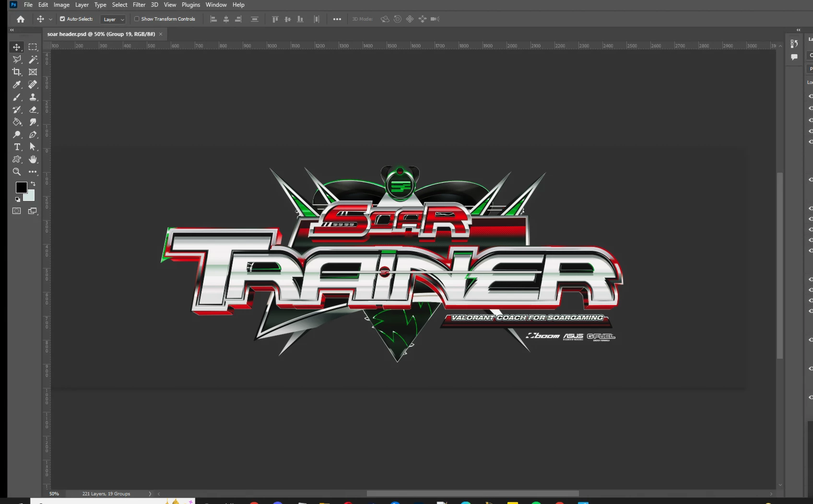Select the Pen tool
The width and height of the screenshot is (813, 504).
pyautogui.click(x=33, y=134)
